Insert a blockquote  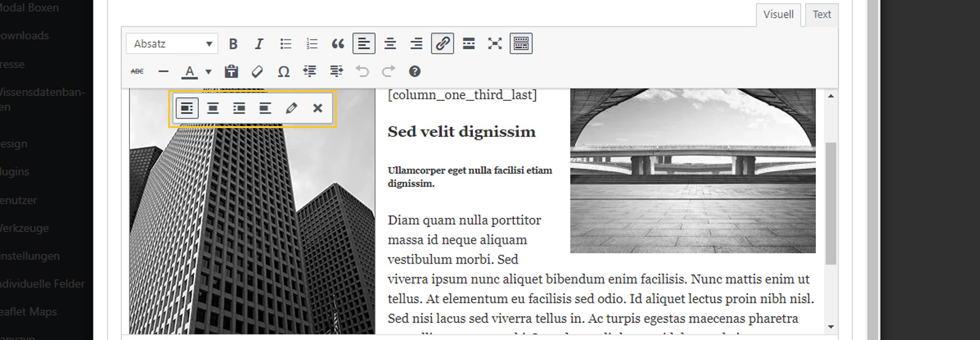[x=338, y=44]
